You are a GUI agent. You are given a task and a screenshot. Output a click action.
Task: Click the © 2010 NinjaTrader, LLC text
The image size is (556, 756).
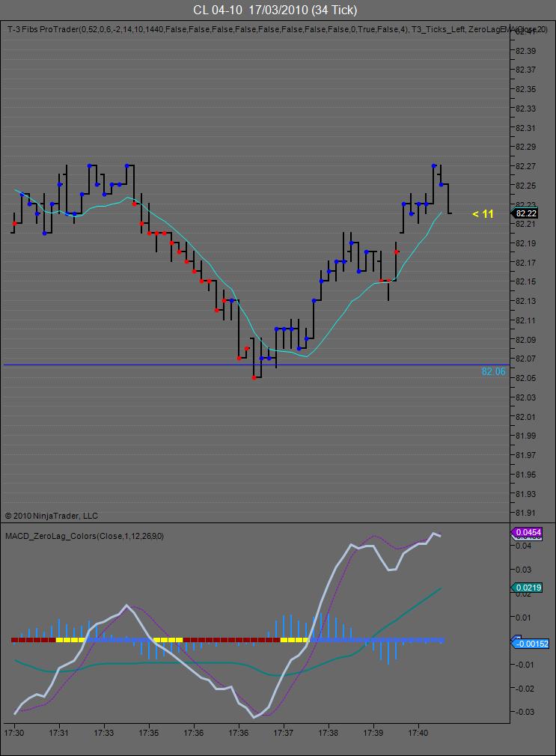coord(51,516)
